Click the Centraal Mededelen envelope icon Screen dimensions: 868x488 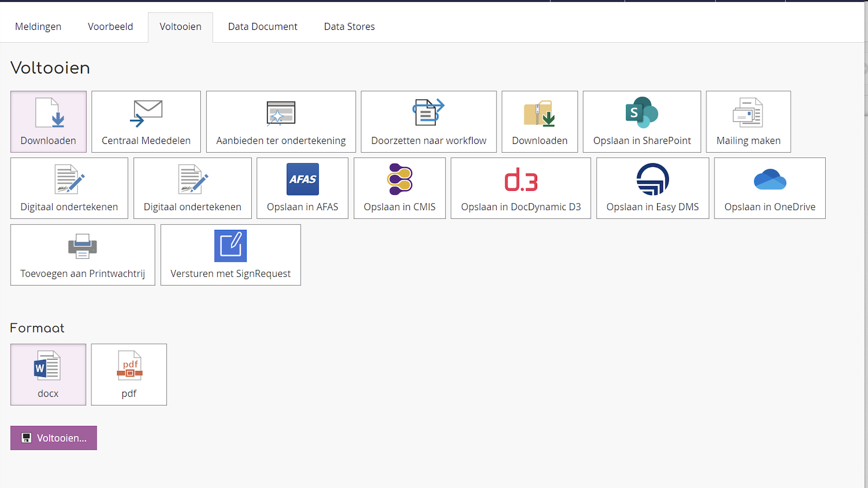146,113
